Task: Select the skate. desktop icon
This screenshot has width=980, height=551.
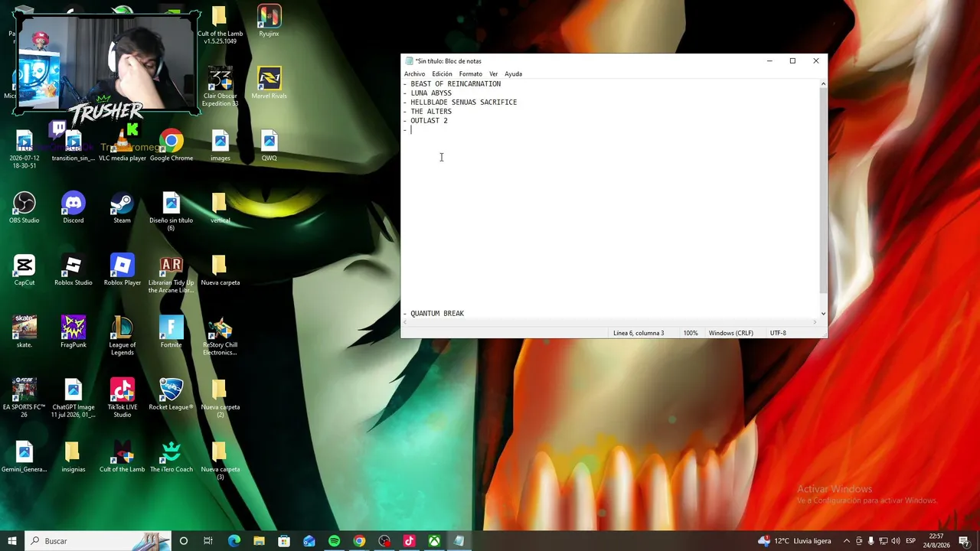Action: coord(24,333)
